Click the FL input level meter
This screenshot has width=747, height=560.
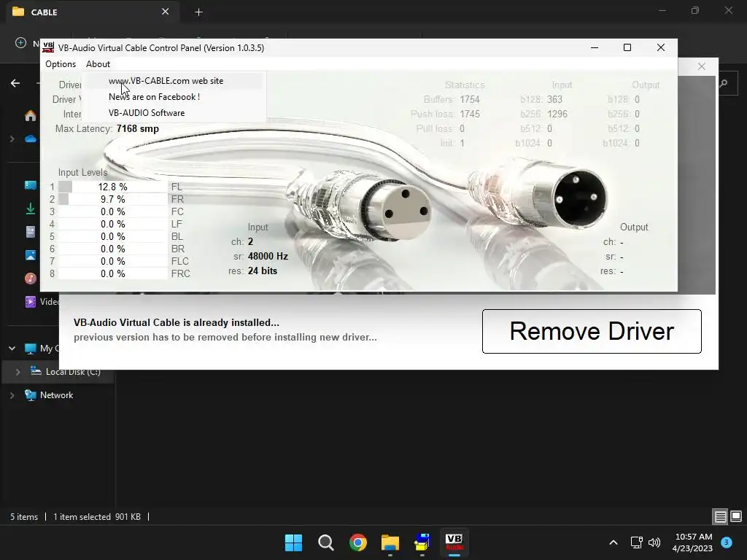113,187
